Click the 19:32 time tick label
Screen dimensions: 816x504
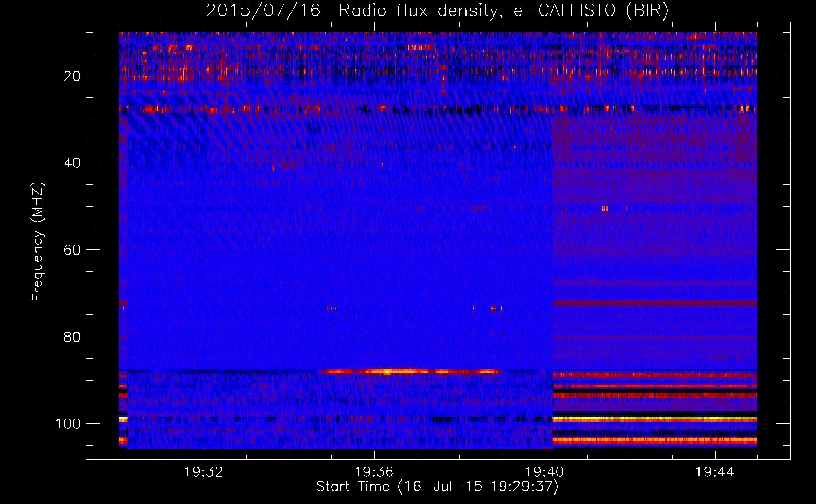tap(204, 472)
